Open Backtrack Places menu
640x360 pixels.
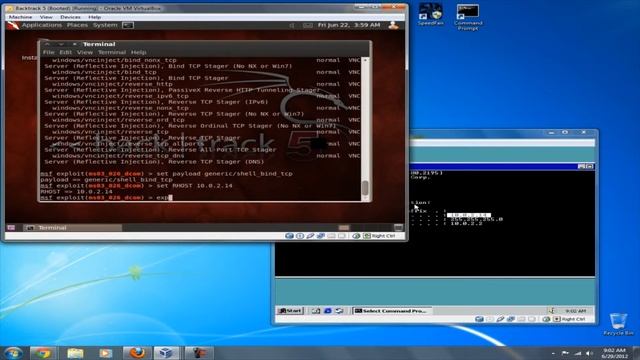click(x=77, y=25)
